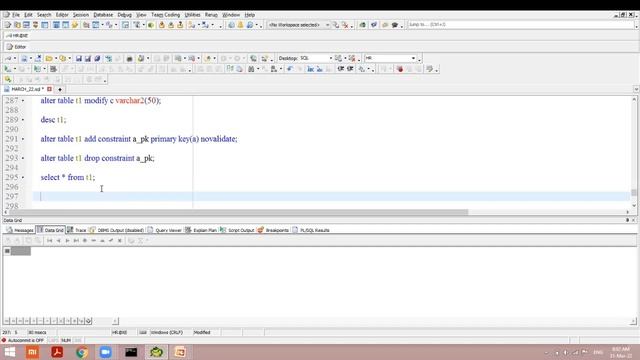Open Google Chrome from the taskbar
This screenshot has height=360, width=640.
82,352
